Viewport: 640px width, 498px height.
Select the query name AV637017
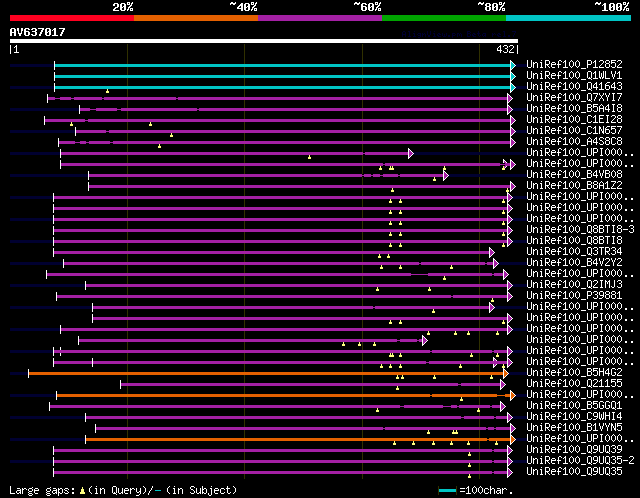click(38, 32)
